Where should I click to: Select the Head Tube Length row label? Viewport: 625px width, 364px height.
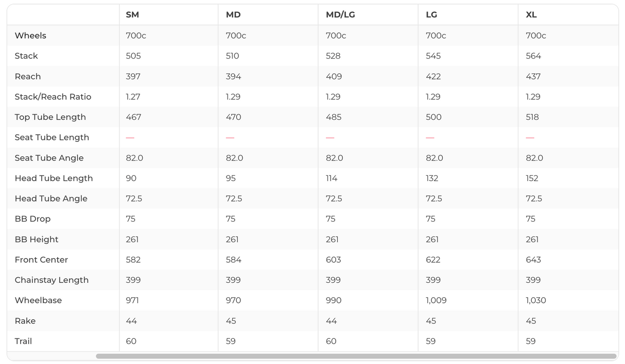(54, 178)
